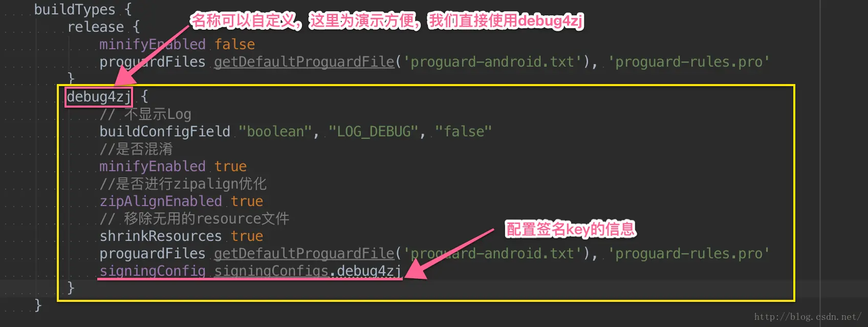Image resolution: width=868 pixels, height=327 pixels.
Task: Click the shrinkResources true line
Action: pos(181,236)
